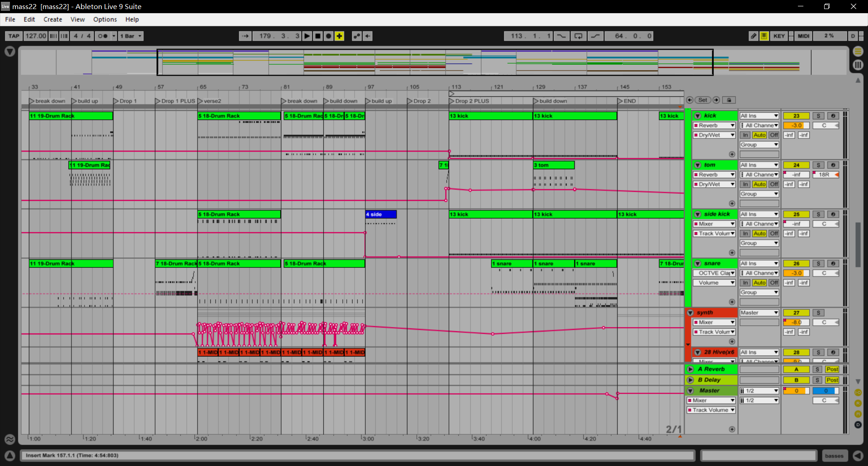Click the KEY map mode button
Image resolution: width=868 pixels, height=466 pixels.
pos(779,36)
